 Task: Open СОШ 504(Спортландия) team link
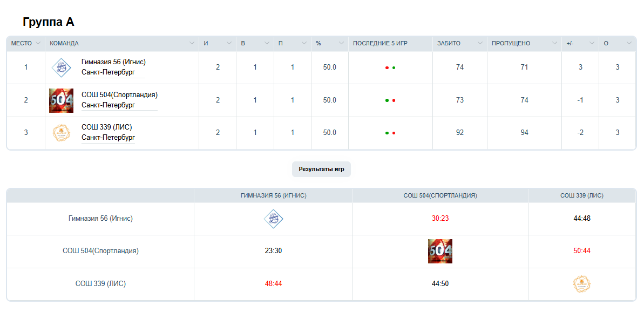[119, 95]
